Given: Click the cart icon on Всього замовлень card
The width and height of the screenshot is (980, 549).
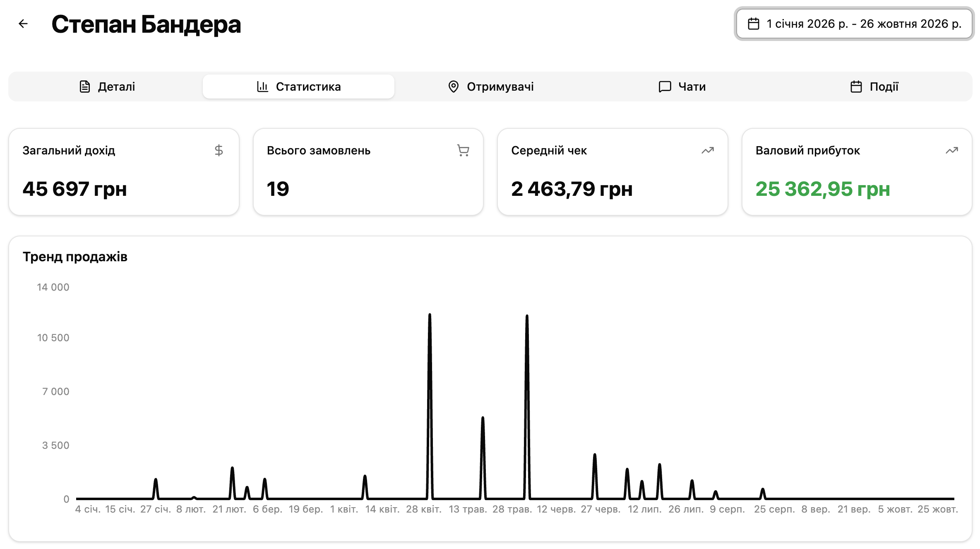Looking at the screenshot, I should coord(463,150).
